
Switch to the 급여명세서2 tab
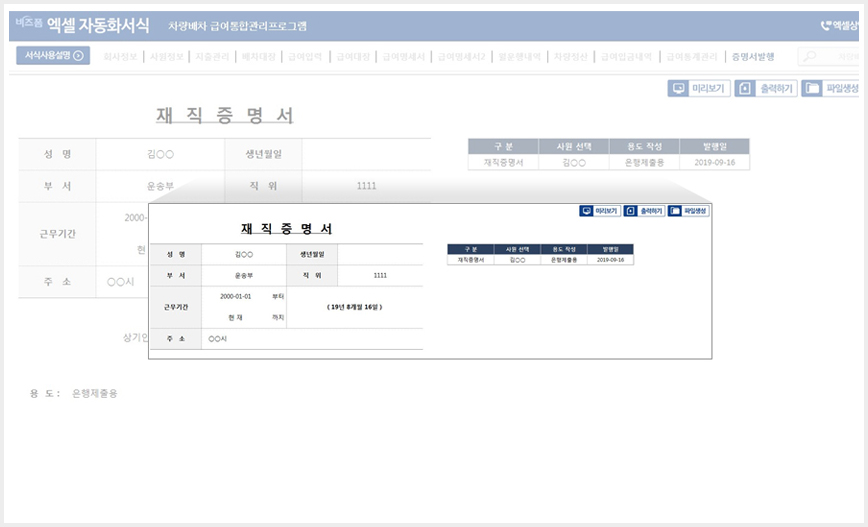click(x=461, y=56)
